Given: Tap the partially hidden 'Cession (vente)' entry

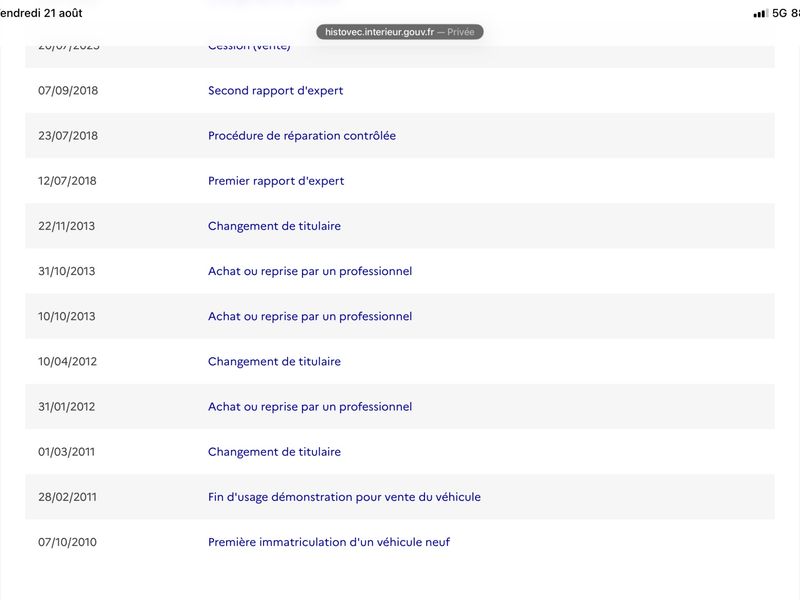Looking at the screenshot, I should (x=249, y=47).
